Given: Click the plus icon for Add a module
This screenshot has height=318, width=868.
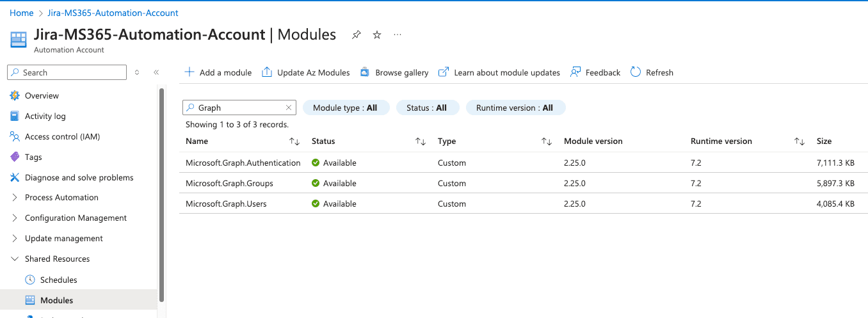Looking at the screenshot, I should point(189,72).
